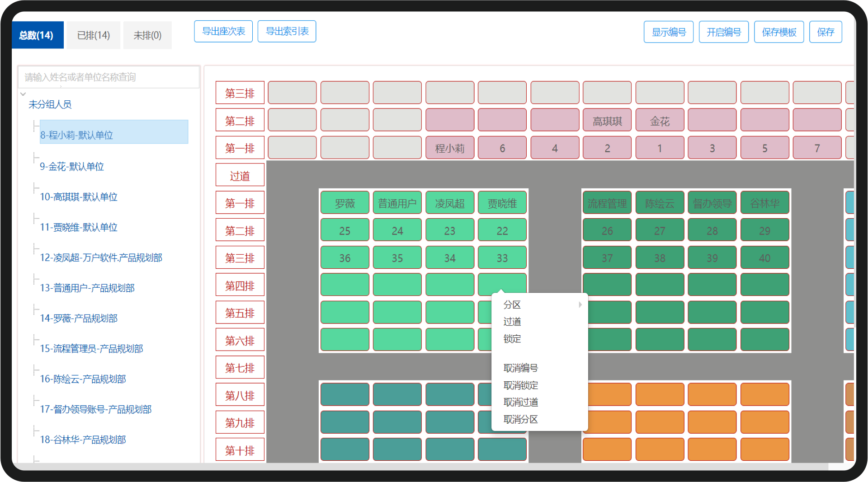The image size is (868, 482).
Task: Choose 锁定 from the context menu
Action: tap(512, 339)
